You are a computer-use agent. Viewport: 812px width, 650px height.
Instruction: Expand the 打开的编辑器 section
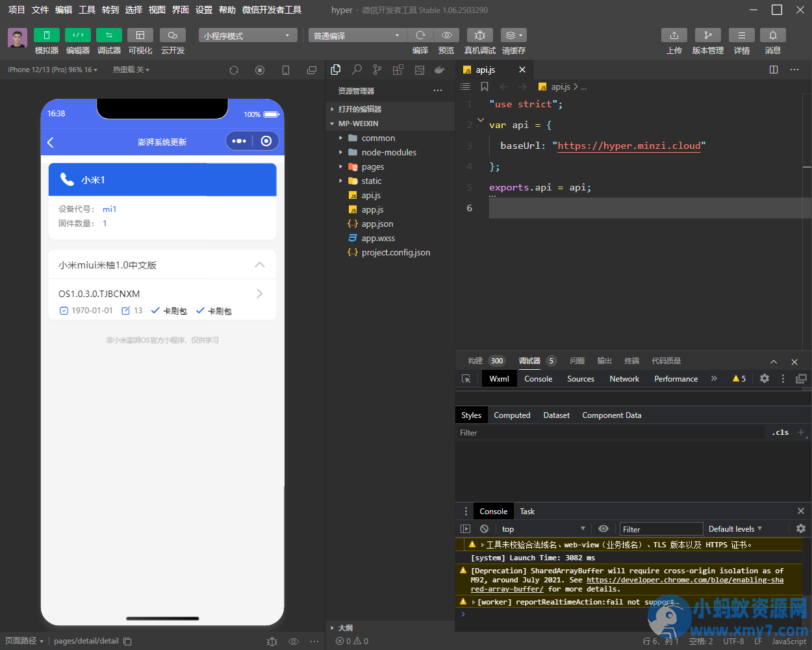(390, 109)
